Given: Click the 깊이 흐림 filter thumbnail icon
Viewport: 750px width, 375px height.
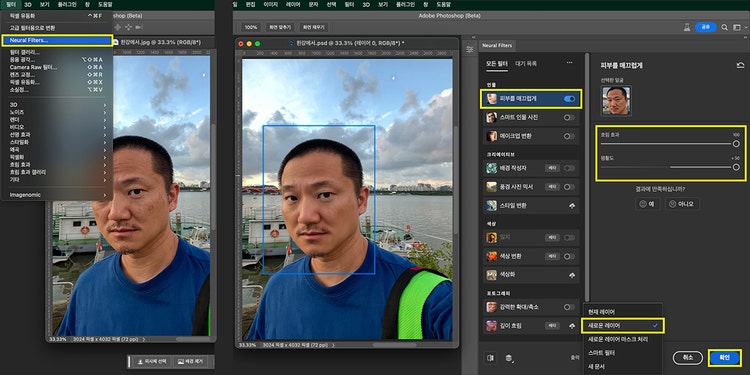Looking at the screenshot, I should [491, 325].
